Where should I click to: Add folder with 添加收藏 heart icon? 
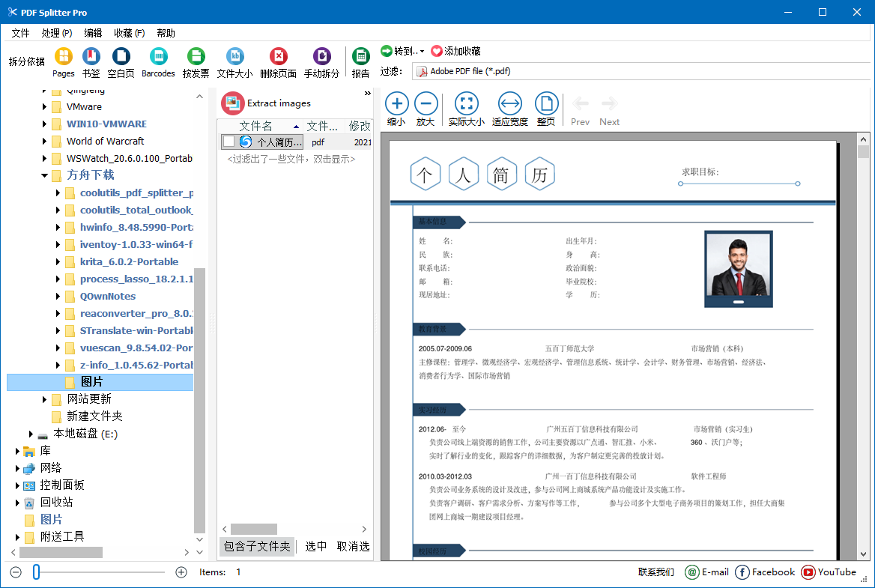coord(456,51)
